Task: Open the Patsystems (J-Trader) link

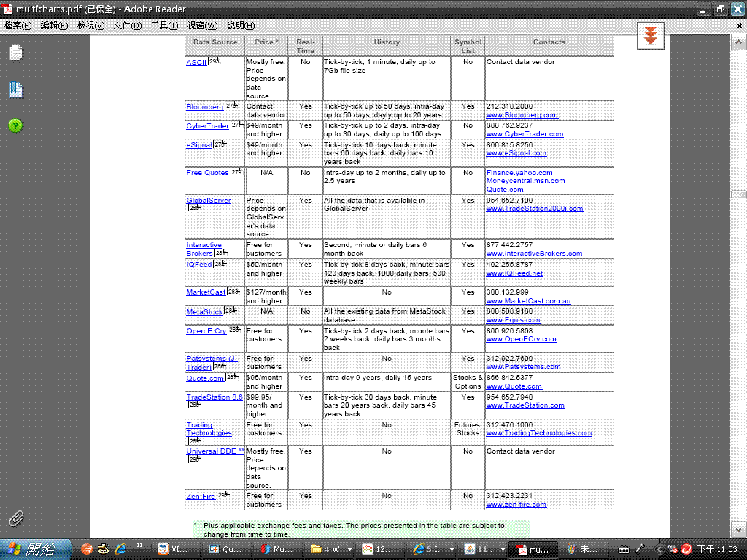Action: coord(212,363)
